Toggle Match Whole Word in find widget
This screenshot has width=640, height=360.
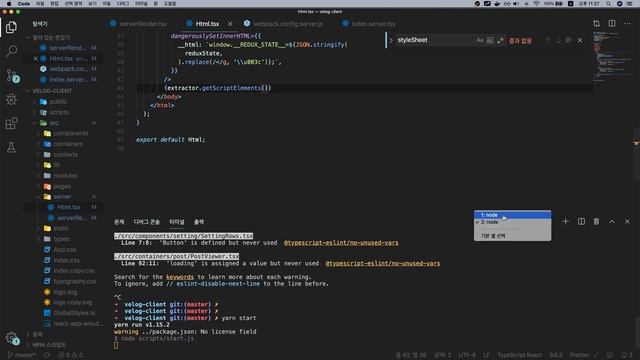tap(490, 40)
